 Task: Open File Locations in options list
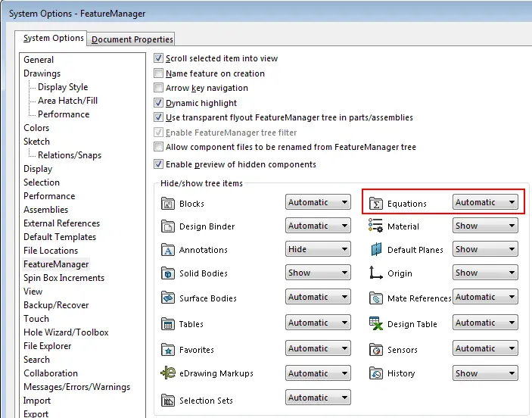coord(51,251)
